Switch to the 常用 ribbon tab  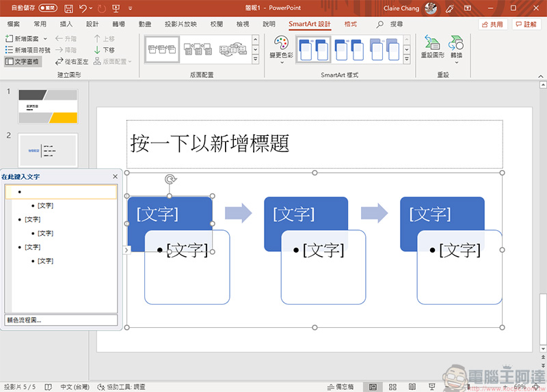pyautogui.click(x=40, y=24)
